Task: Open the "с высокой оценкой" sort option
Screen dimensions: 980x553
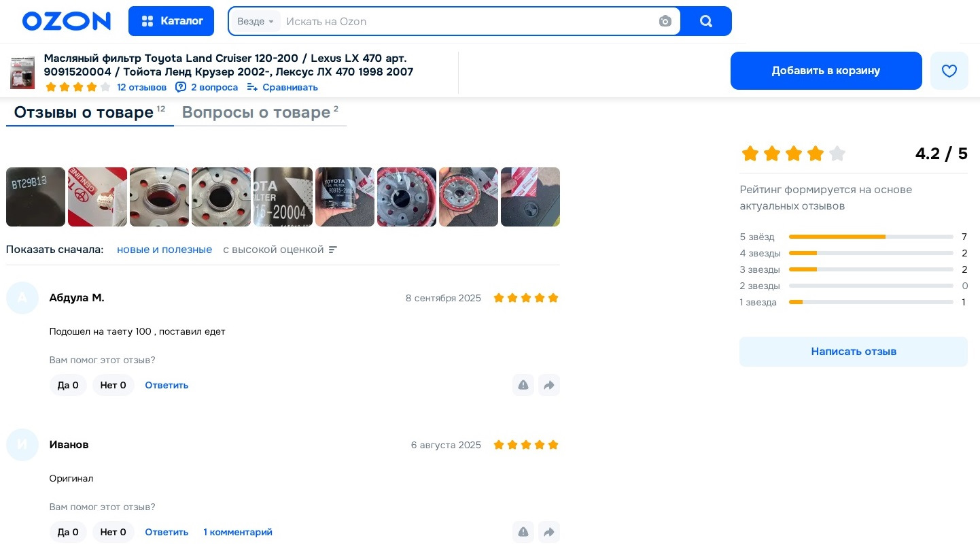Action: 280,250
